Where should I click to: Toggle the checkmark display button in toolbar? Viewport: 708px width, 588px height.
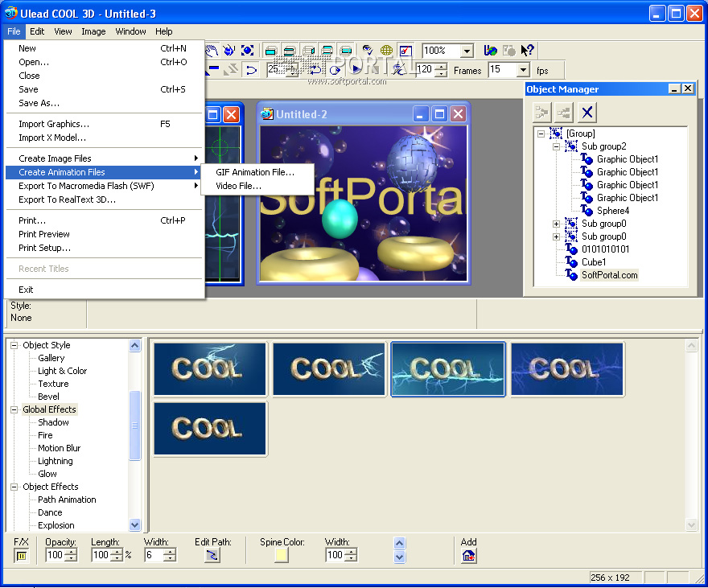point(405,51)
